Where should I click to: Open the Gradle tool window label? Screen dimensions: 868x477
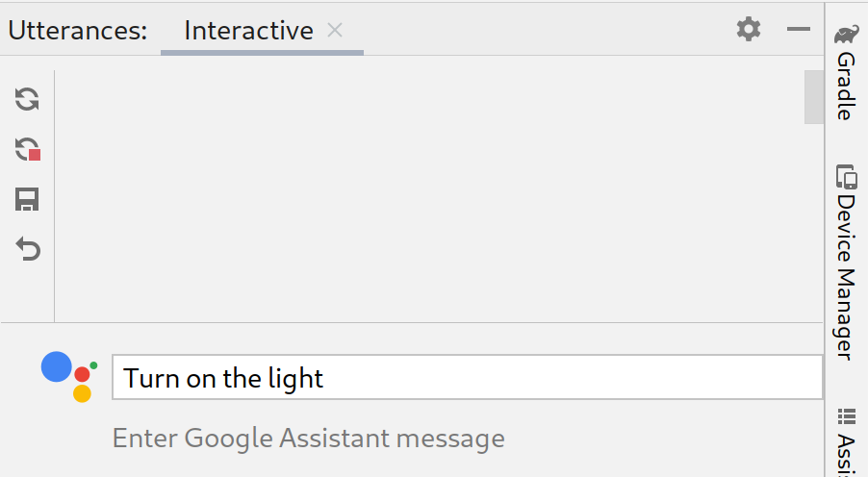tap(845, 87)
